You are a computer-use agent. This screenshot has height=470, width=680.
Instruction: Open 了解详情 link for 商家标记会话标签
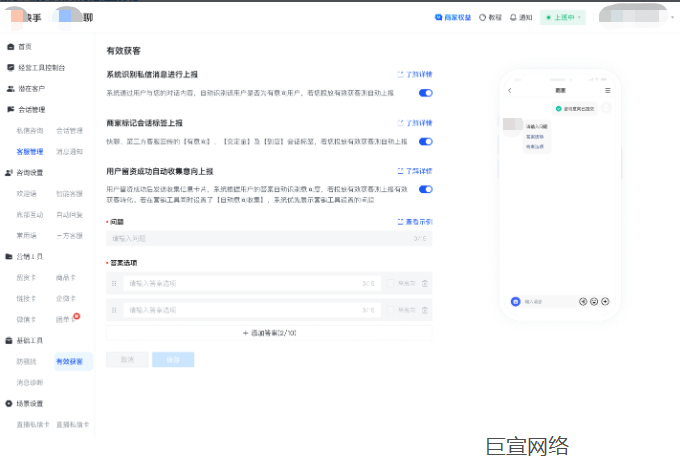[x=415, y=123]
